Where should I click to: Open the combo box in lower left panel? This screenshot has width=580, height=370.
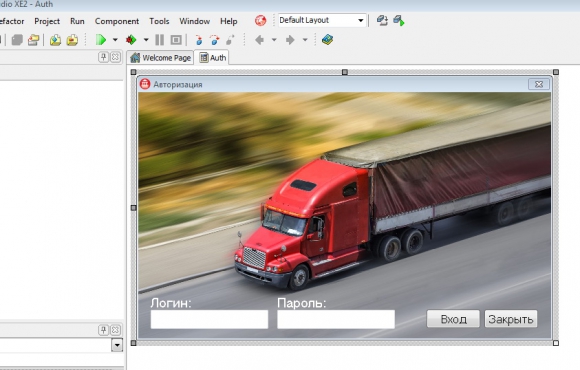117,345
